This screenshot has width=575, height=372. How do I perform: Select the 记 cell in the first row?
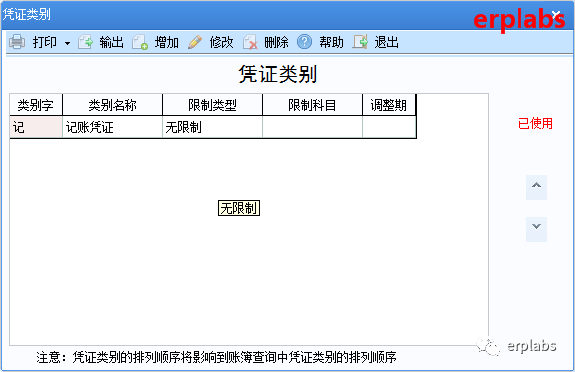tap(36, 127)
